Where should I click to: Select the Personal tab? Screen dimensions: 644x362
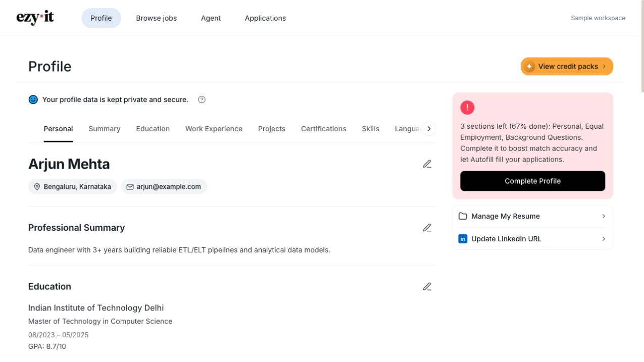pos(58,129)
